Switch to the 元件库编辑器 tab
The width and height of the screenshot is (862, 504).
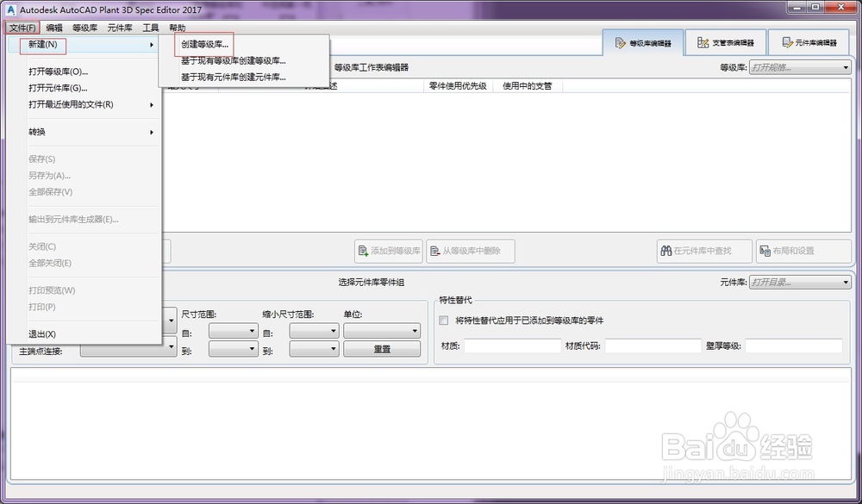(x=809, y=42)
